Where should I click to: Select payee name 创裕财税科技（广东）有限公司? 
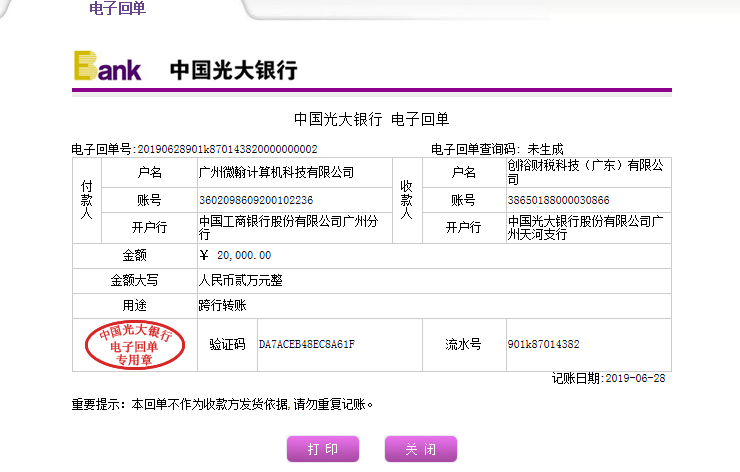click(x=586, y=172)
